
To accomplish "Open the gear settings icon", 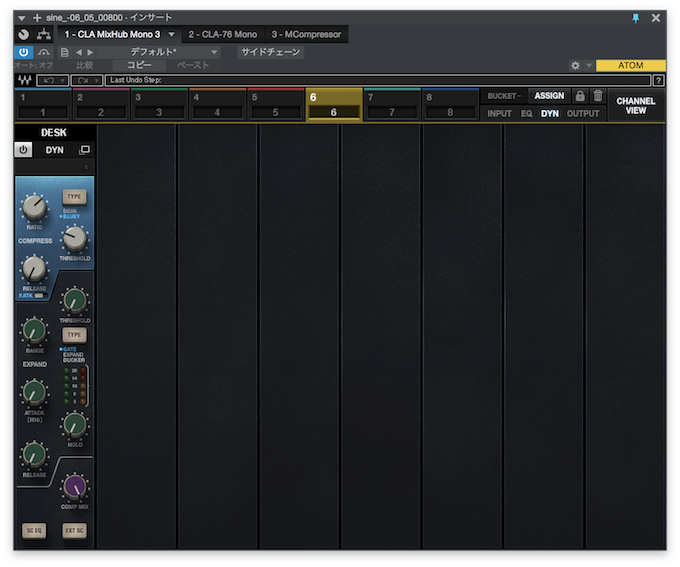I will tap(575, 66).
